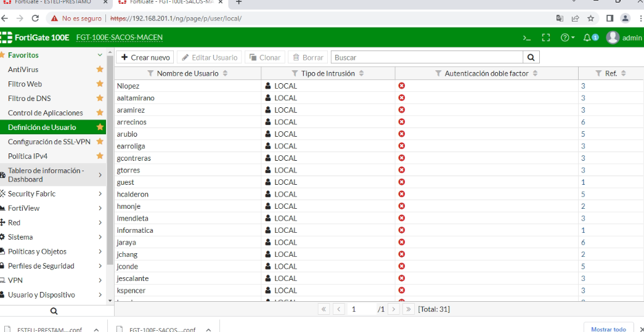Click the filter icon on Nombre de Usuario
644x332 pixels.
pos(150,74)
